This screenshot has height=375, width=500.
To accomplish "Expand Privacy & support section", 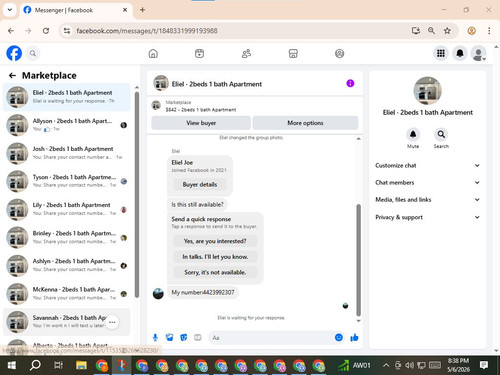I will tap(427, 217).
